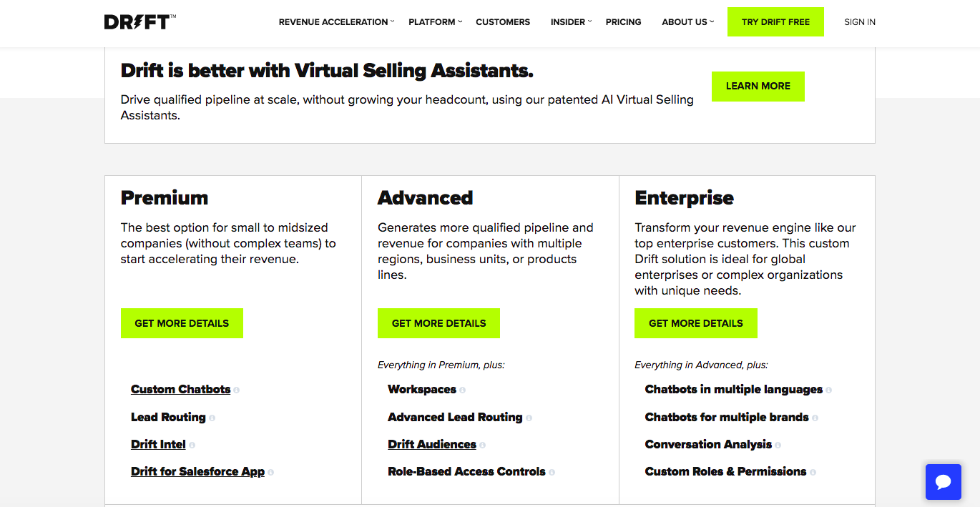Click info icon next to Workspaces
This screenshot has width=980, height=507.
(463, 390)
